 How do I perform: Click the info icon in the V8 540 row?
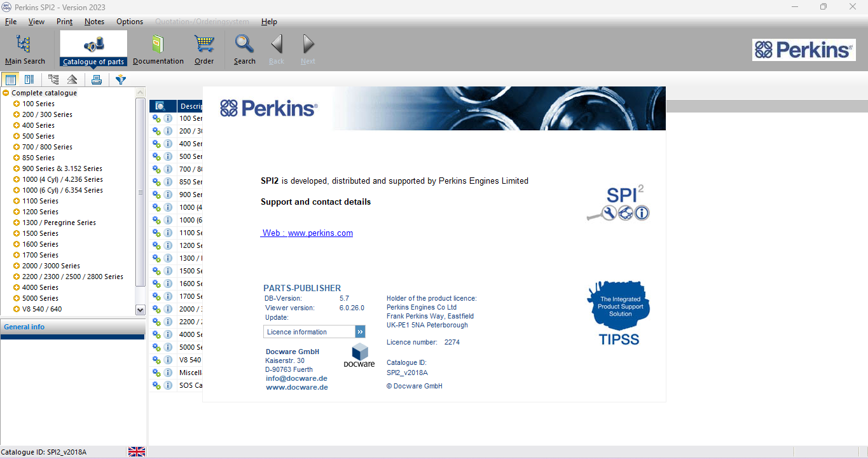(168, 360)
